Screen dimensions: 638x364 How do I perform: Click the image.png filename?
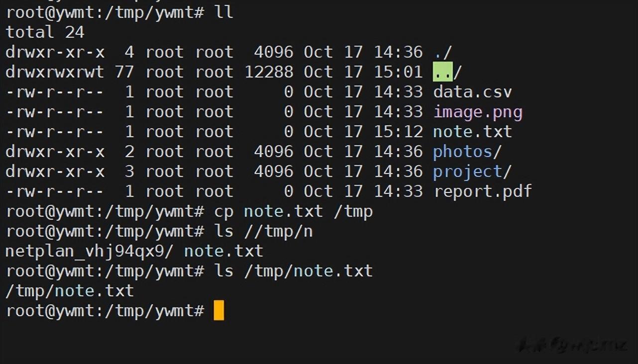tap(478, 112)
